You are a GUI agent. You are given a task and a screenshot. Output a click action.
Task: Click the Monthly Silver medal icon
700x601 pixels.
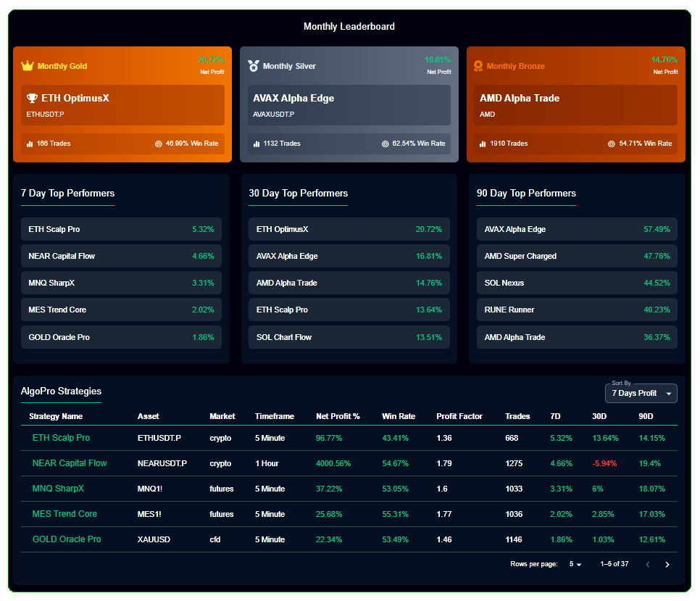coord(254,65)
